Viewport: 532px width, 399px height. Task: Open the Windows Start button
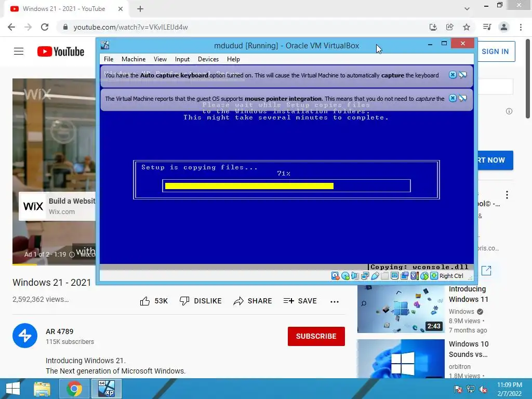pos(13,389)
